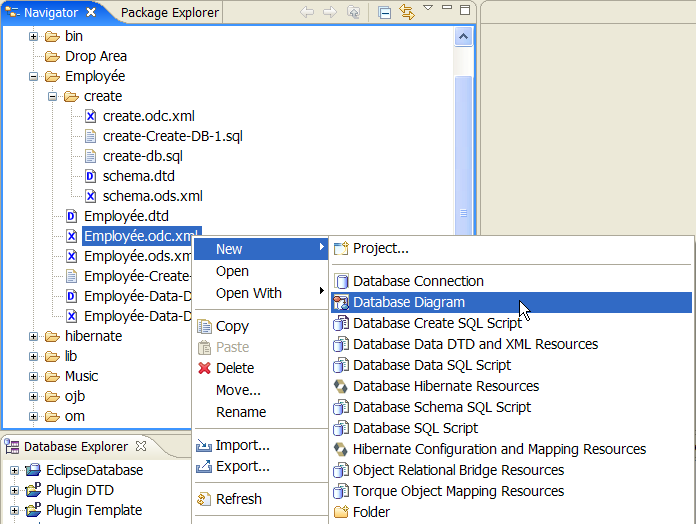Click Object Relational Bridge Resources icon
The image size is (696, 524).
point(341,470)
